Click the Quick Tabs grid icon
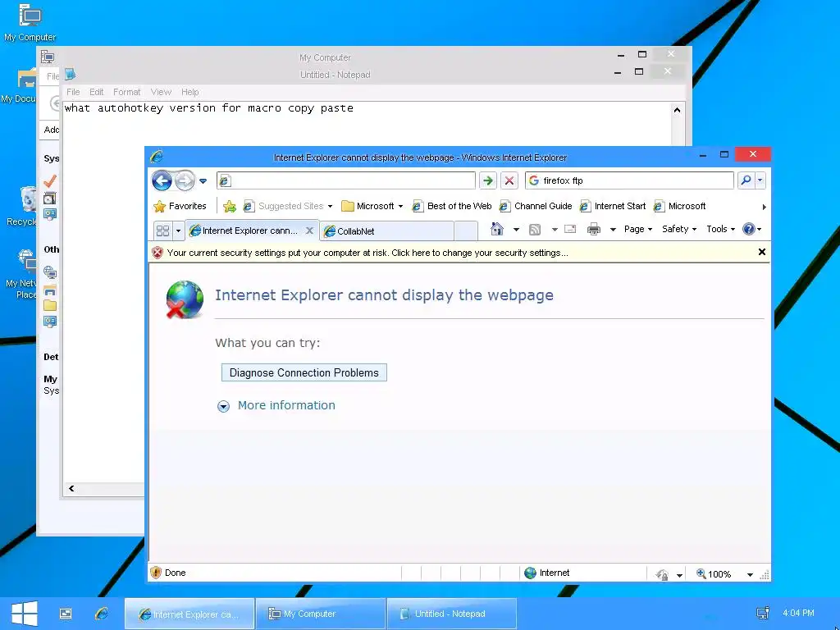 coord(162,231)
